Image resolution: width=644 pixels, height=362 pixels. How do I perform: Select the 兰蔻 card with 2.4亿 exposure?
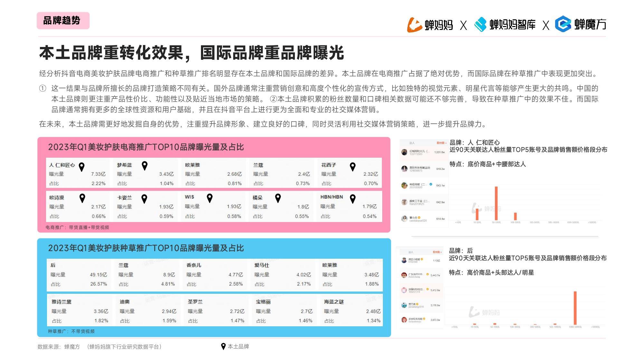[x=281, y=173]
